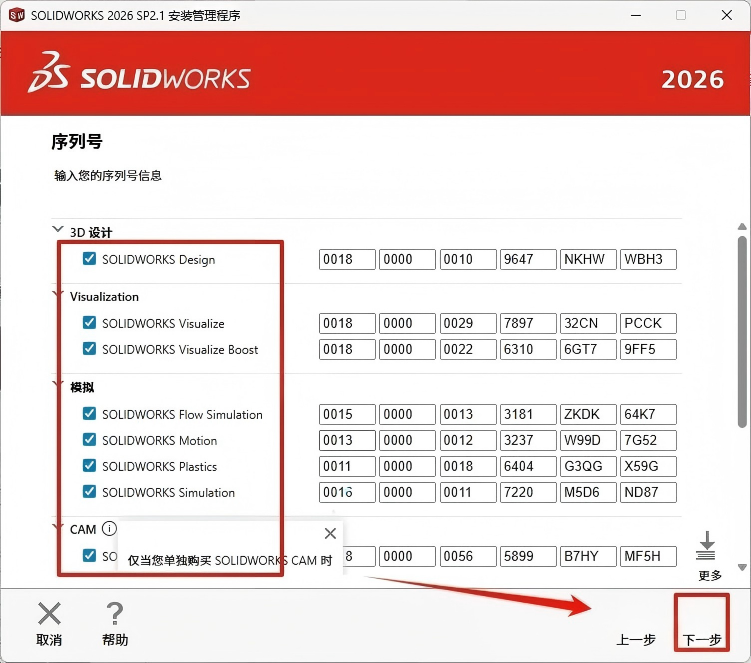Click the 取消 cancel X icon
Image resolution: width=751 pixels, height=663 pixels.
pos(49,614)
